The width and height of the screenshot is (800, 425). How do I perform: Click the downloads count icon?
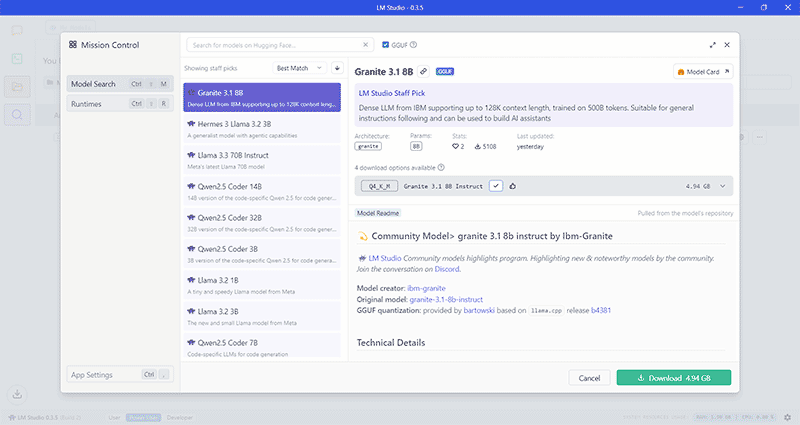tap(478, 146)
